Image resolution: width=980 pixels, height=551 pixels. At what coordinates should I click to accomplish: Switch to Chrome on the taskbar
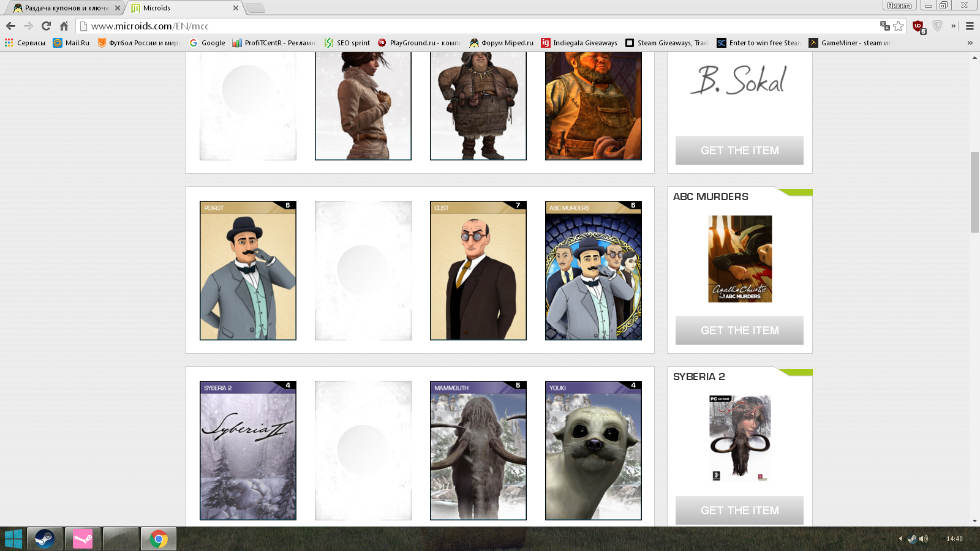click(159, 539)
